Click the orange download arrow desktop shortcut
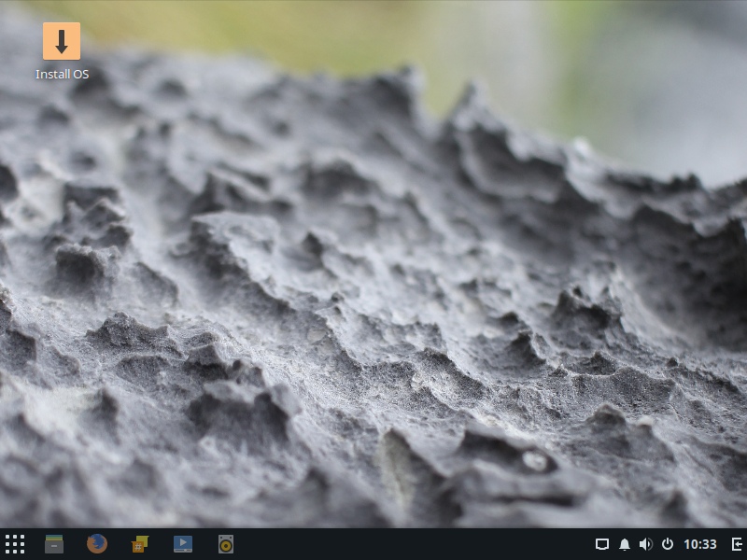Image resolution: width=747 pixels, height=560 pixels. (62, 41)
